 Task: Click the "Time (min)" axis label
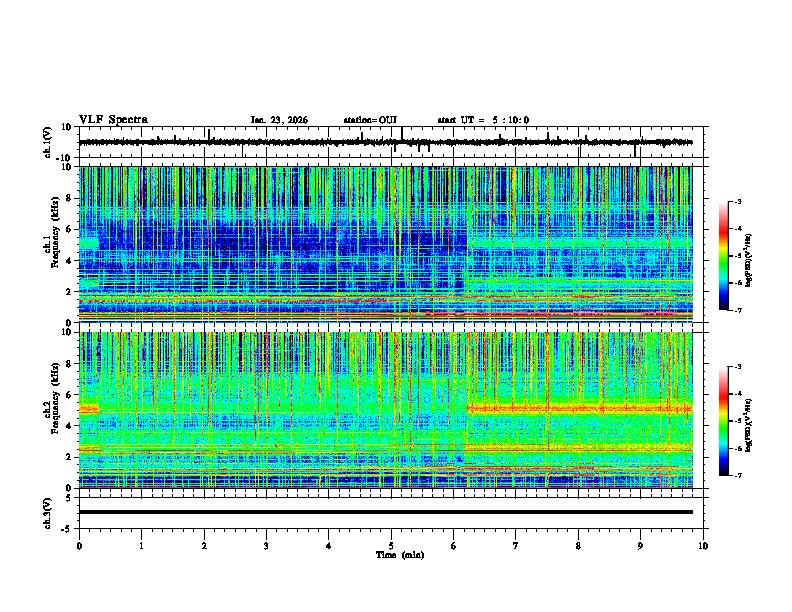tap(400, 555)
